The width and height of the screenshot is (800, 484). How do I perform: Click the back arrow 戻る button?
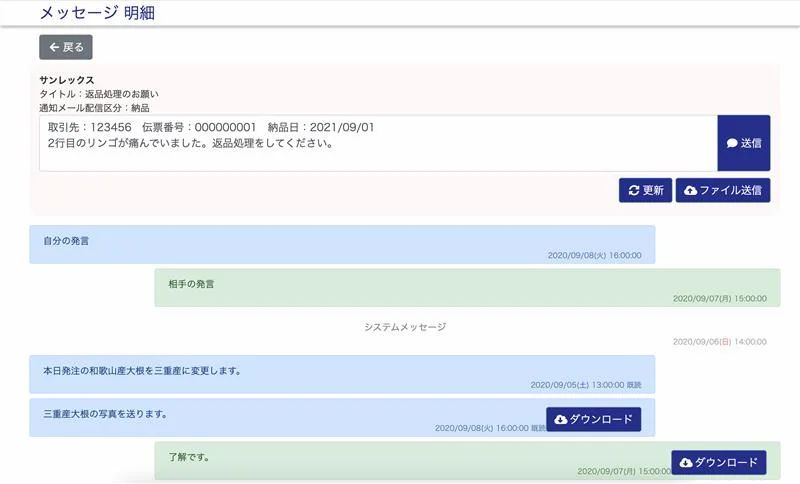[x=66, y=47]
